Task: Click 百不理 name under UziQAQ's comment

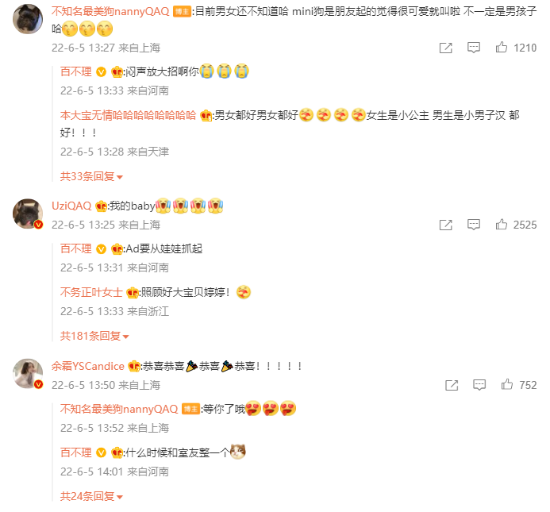Action: tap(76, 249)
